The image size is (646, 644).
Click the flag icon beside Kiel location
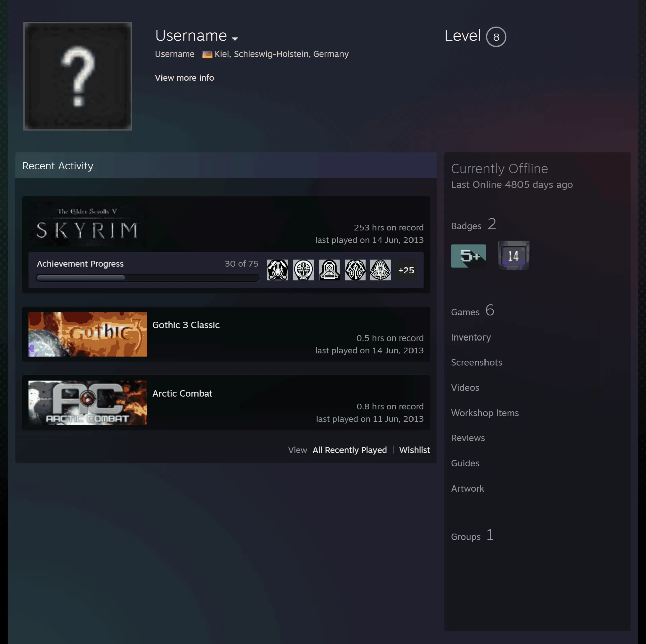click(207, 55)
